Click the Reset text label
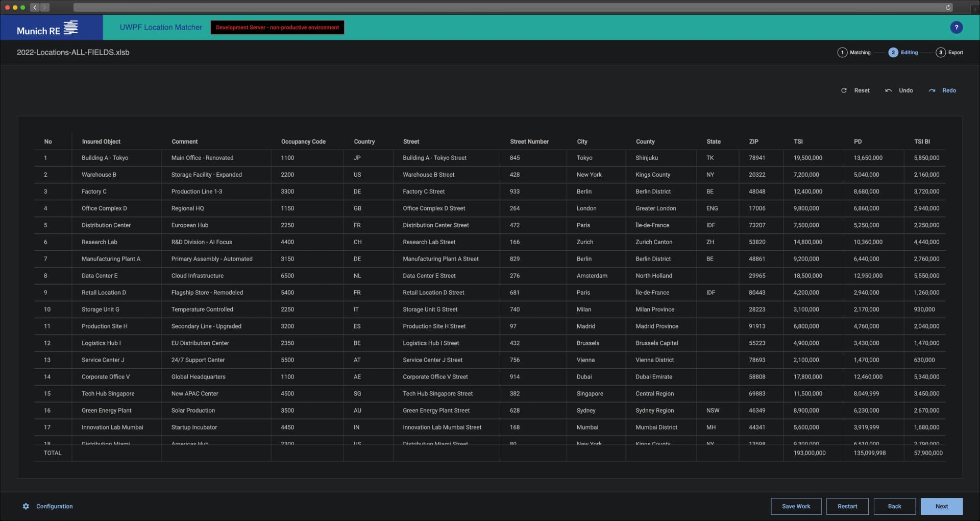 coord(862,90)
